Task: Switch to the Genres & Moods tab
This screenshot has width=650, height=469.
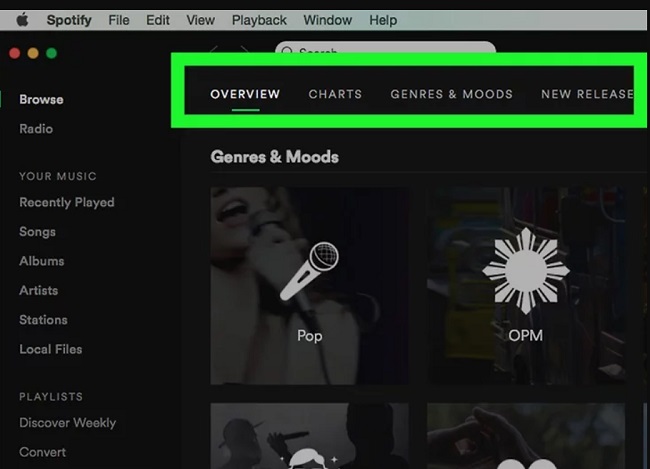Action: pos(451,94)
